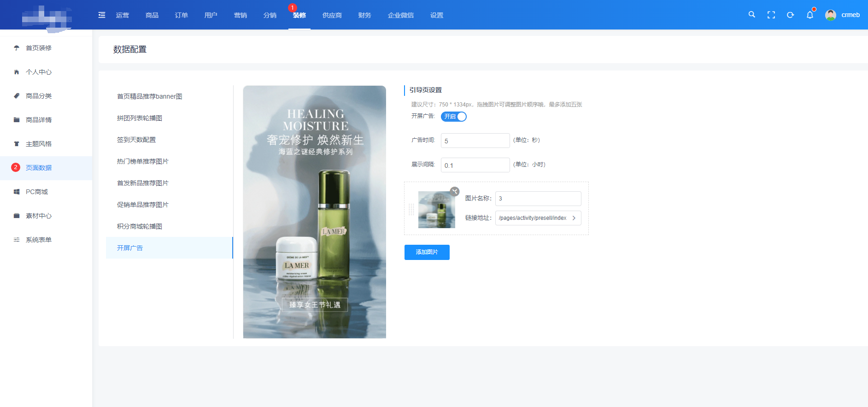Open the notifications bell
Screen dimensions: 868x407
coord(810,15)
